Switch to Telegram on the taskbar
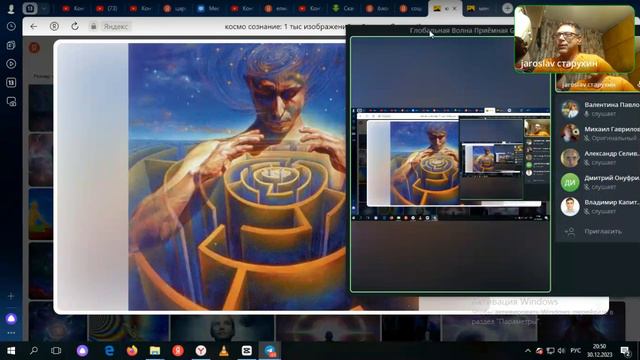Screen dimensions: 640x360 pos(270,351)
